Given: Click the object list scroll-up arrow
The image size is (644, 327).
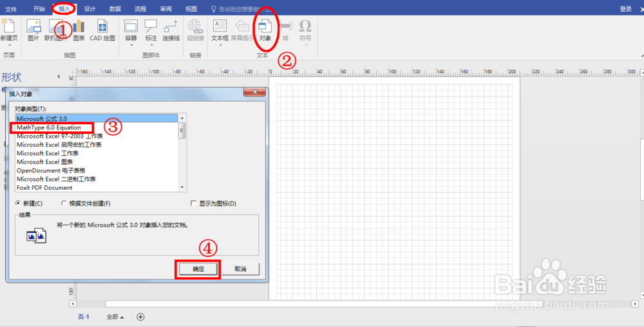Looking at the screenshot, I should [182, 118].
